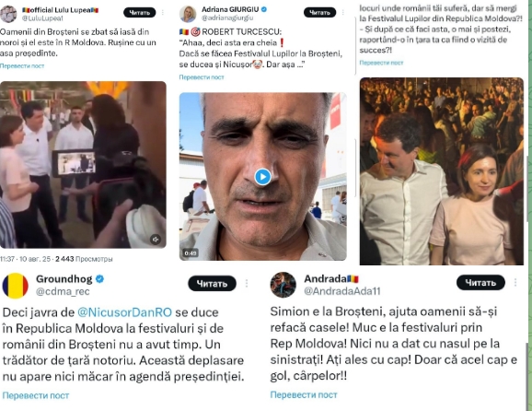Translate Andrada's post with Перевести пост
The height and width of the screenshot is (411, 532).
coord(304,394)
